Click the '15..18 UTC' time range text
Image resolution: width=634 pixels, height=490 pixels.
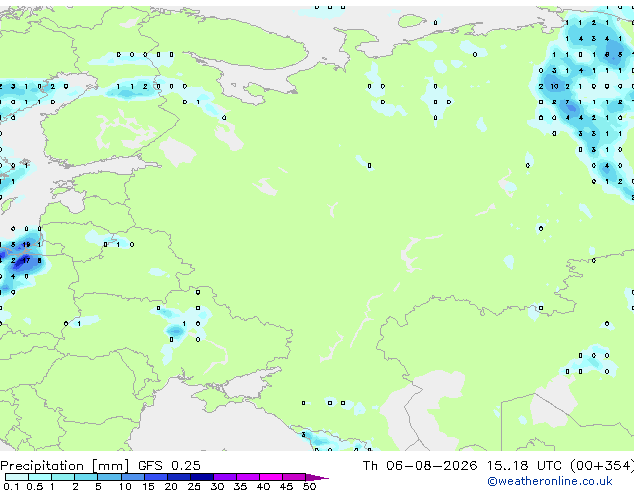point(524,466)
